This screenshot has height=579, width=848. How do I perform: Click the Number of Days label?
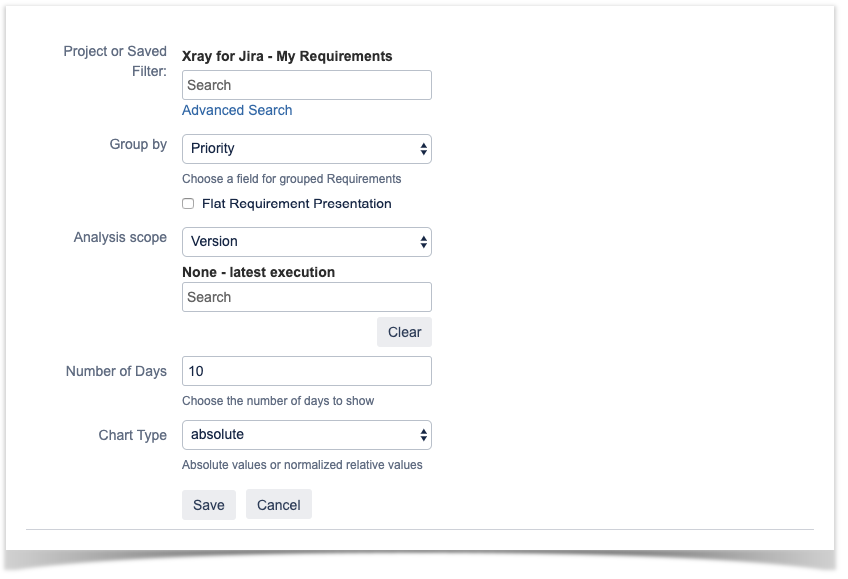pyautogui.click(x=116, y=371)
